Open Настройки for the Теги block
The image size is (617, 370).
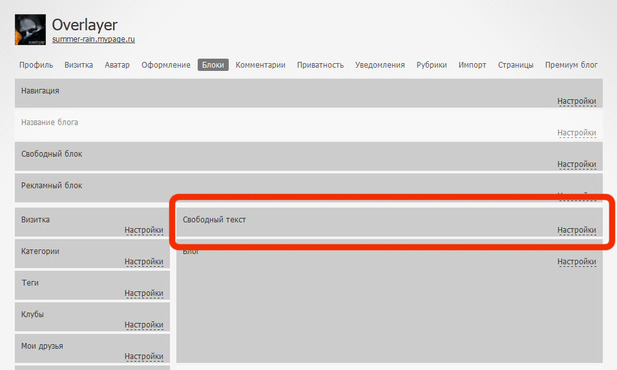pyautogui.click(x=144, y=293)
